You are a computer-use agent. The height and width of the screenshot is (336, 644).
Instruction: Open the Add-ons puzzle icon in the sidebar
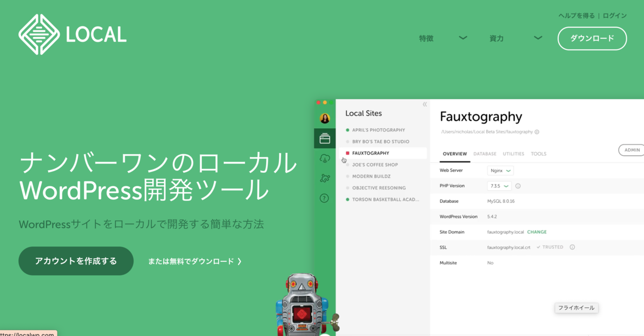click(325, 178)
